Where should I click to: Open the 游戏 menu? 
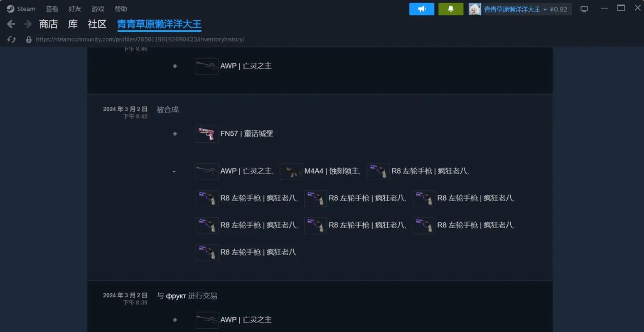click(98, 9)
